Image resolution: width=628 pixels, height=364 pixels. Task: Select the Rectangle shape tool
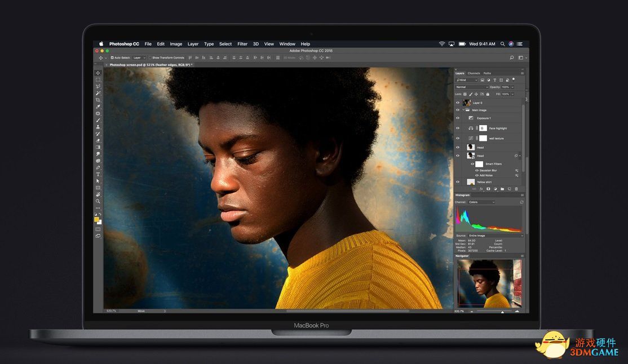(98, 188)
